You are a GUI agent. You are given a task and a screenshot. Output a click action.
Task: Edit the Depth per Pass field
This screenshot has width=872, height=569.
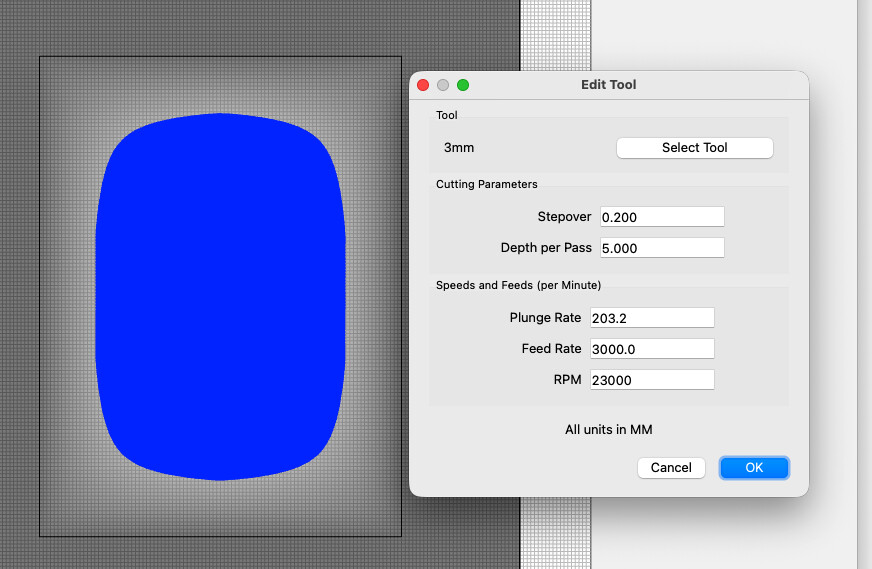[x=662, y=248]
